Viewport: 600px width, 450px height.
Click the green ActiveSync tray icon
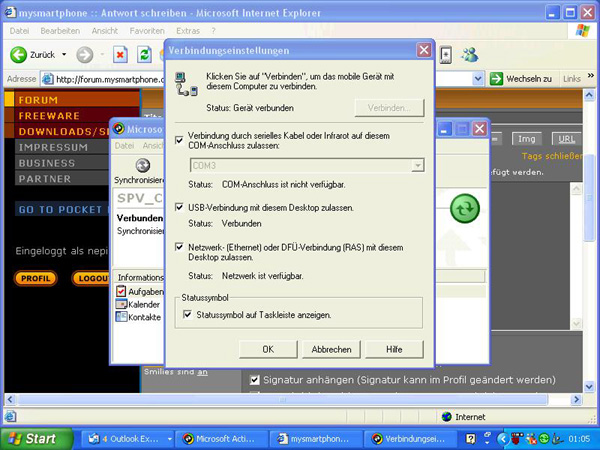pyautogui.click(x=544, y=439)
